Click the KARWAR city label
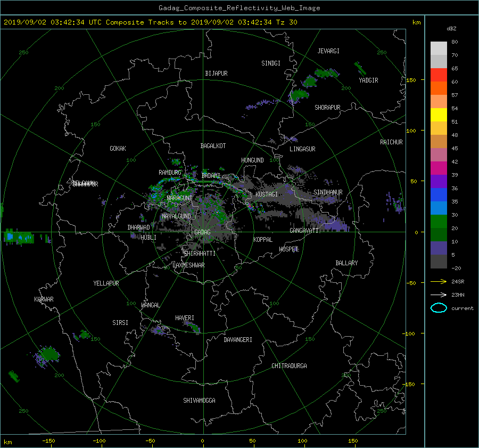 tap(44, 299)
